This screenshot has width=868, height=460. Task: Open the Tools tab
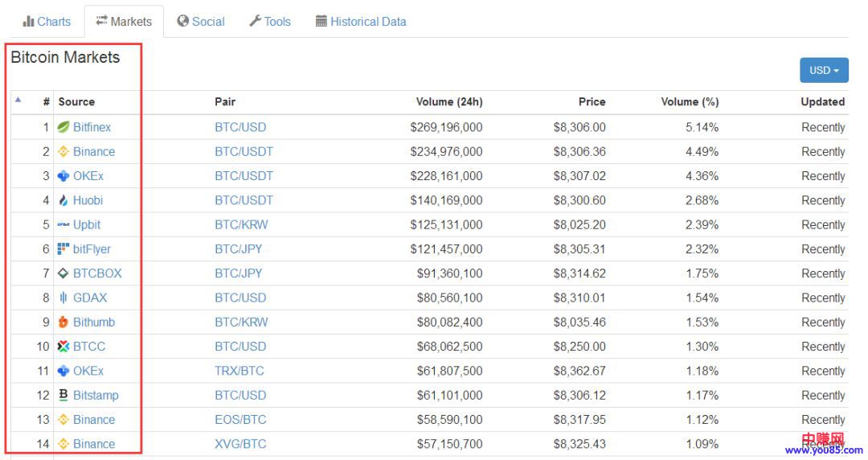pyautogui.click(x=270, y=22)
